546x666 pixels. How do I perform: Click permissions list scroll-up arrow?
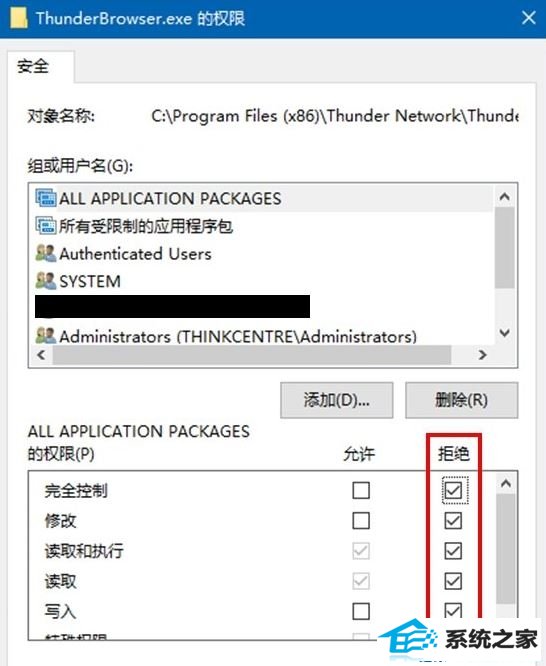pyautogui.click(x=506, y=483)
